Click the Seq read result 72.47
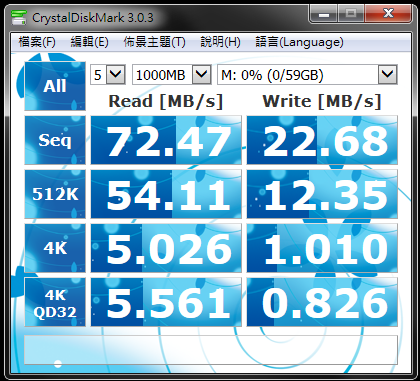The height and width of the screenshot is (381, 420). [x=166, y=140]
